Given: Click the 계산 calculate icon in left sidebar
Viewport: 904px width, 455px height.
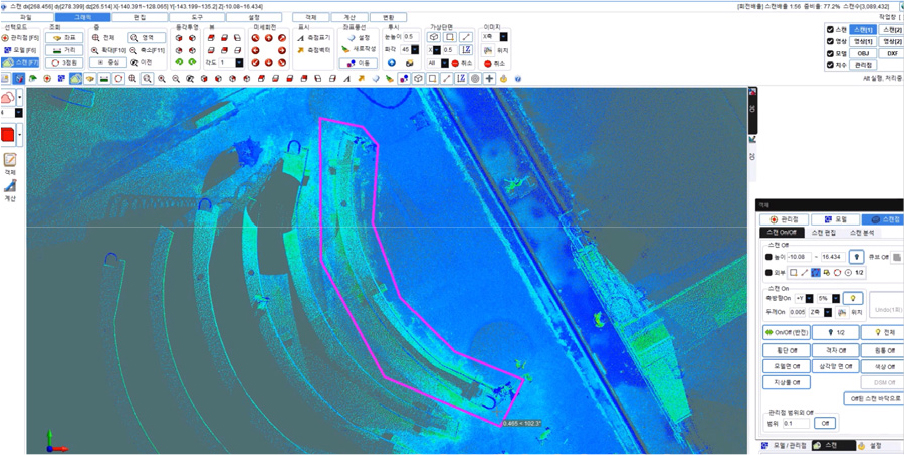Looking at the screenshot, I should 10,186.
